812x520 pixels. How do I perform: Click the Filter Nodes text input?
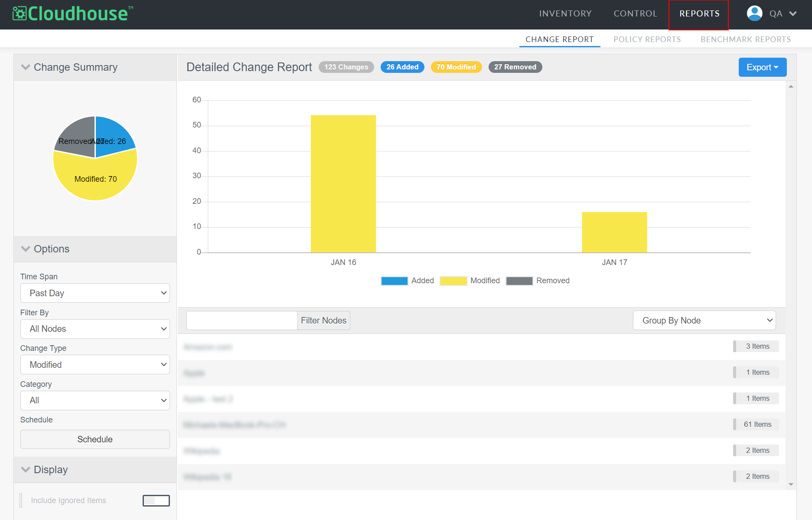tap(242, 321)
